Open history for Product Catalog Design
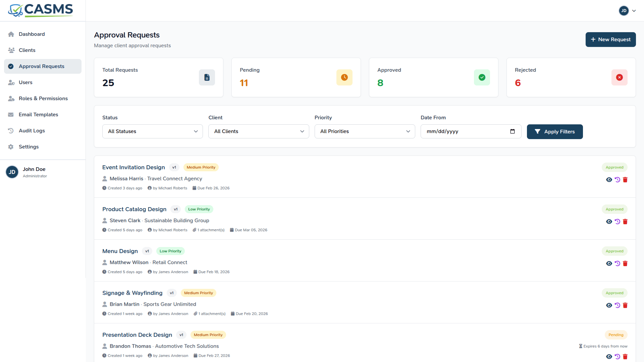Image resolution: width=644 pixels, height=362 pixels. pos(617,222)
